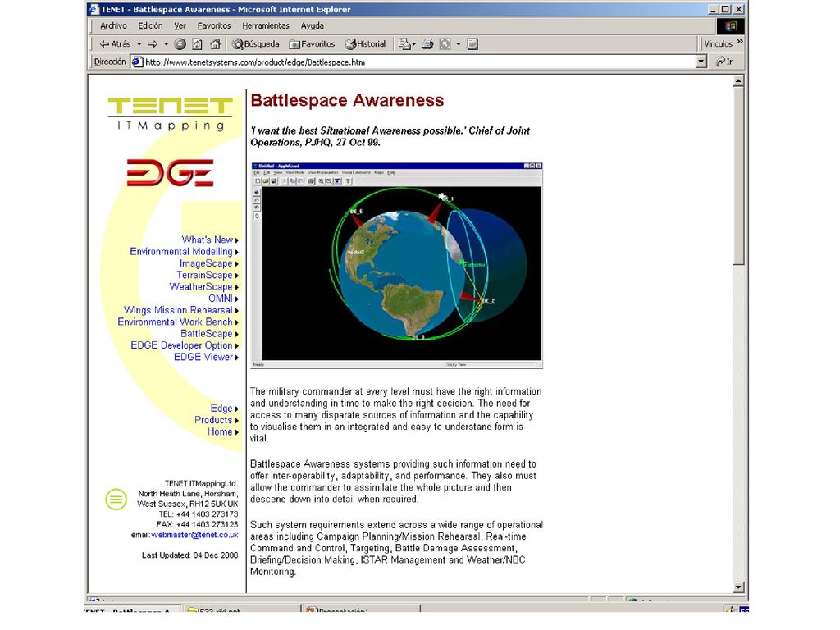840x630 pixels.
Task: Click the scrollbar down arrow
Action: 738,587
